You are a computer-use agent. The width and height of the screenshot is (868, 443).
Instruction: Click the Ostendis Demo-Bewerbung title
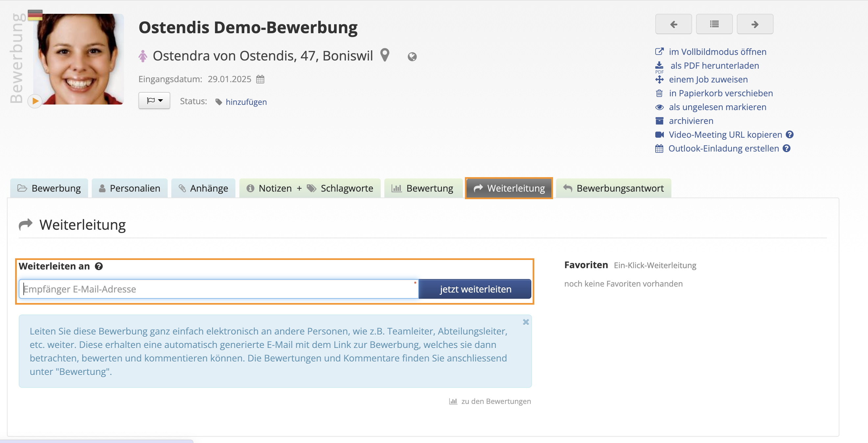(x=248, y=27)
